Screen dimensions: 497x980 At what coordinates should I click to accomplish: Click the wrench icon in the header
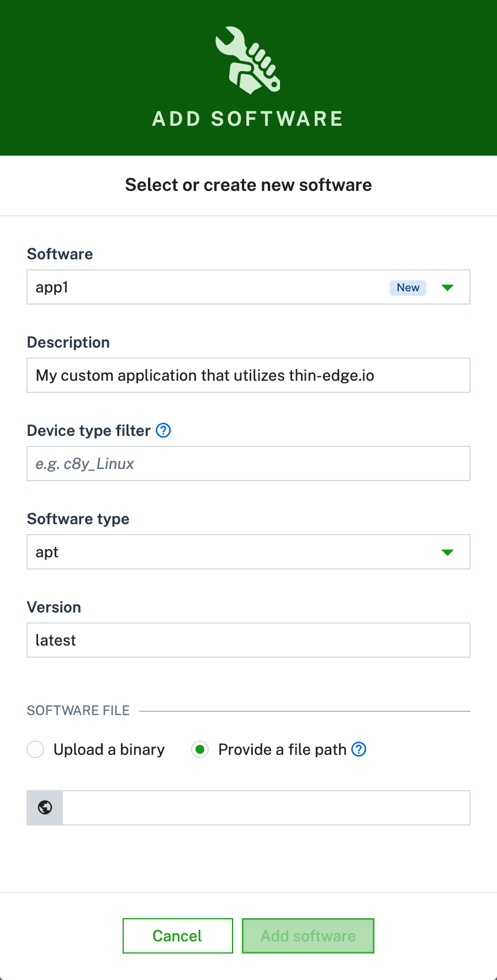[248, 60]
